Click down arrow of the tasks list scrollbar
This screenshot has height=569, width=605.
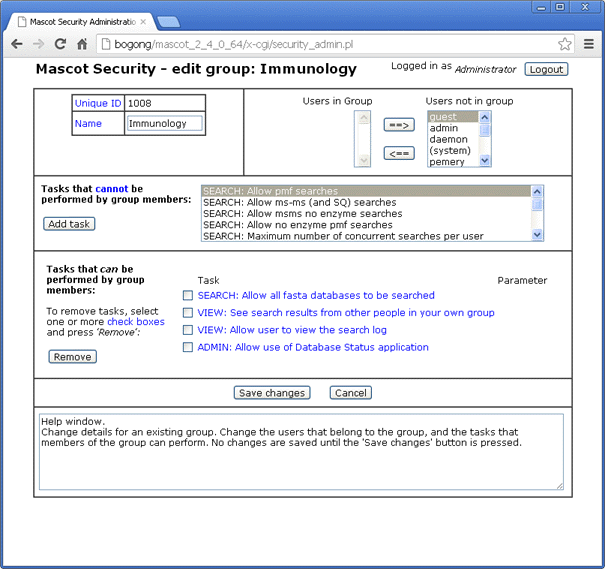537,235
